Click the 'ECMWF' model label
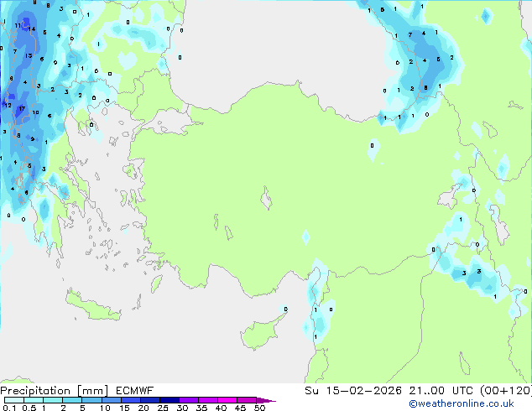Viewport: 532px width, 411px height. pyautogui.click(x=135, y=391)
